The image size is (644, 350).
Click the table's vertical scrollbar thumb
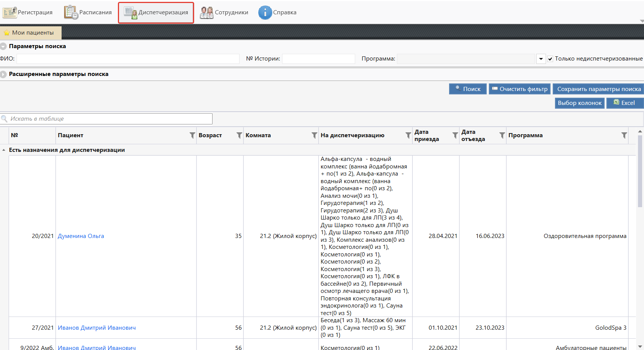(640, 171)
